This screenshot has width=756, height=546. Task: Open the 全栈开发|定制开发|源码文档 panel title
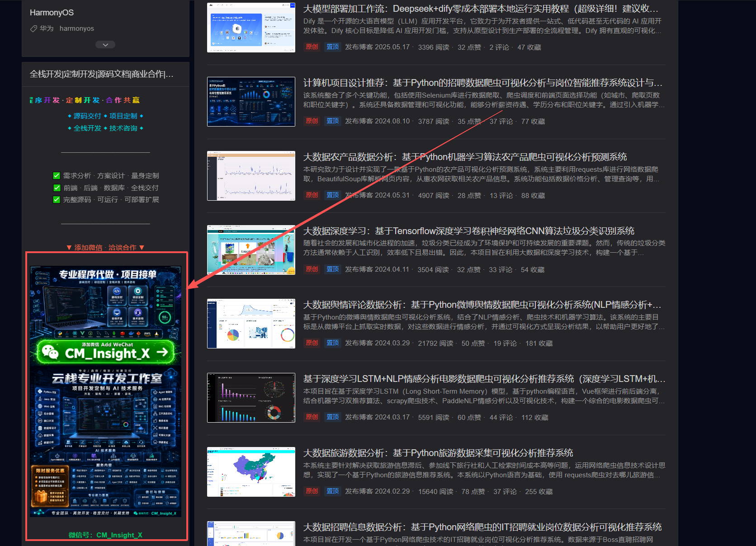point(102,74)
